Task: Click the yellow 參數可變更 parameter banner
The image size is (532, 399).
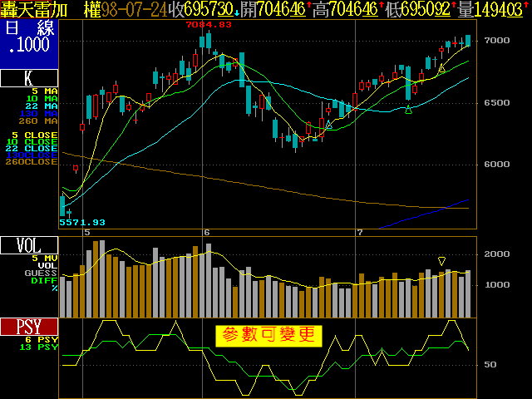Action: (268, 335)
